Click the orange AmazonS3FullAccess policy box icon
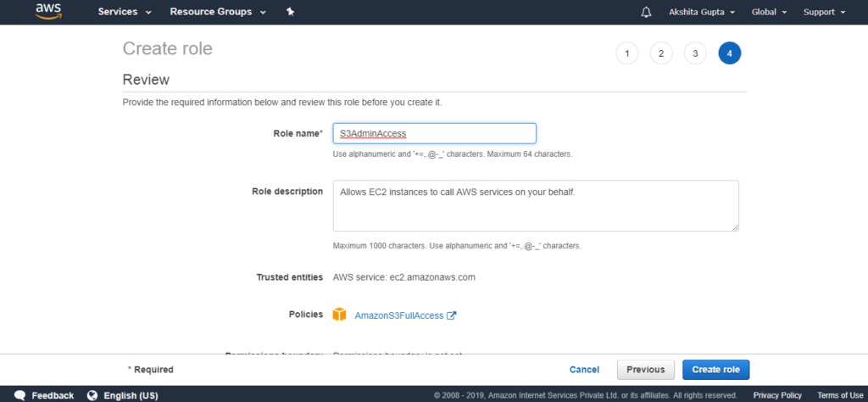Screen dimensions: 868x402 click(x=339, y=315)
